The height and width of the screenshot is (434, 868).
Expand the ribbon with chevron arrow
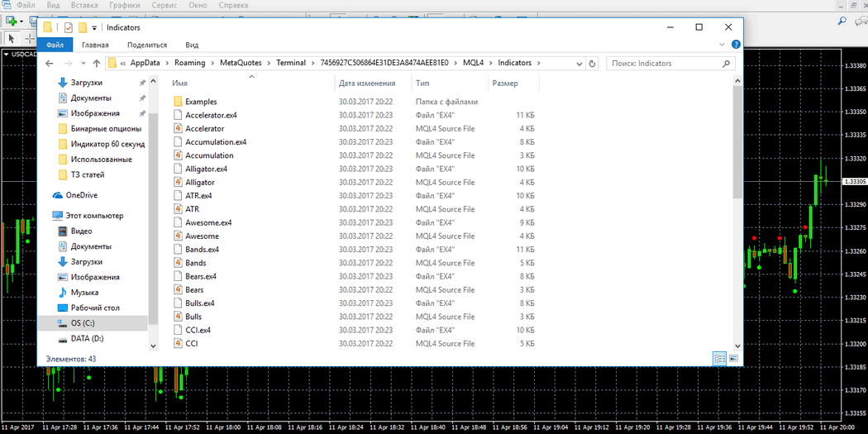723,45
